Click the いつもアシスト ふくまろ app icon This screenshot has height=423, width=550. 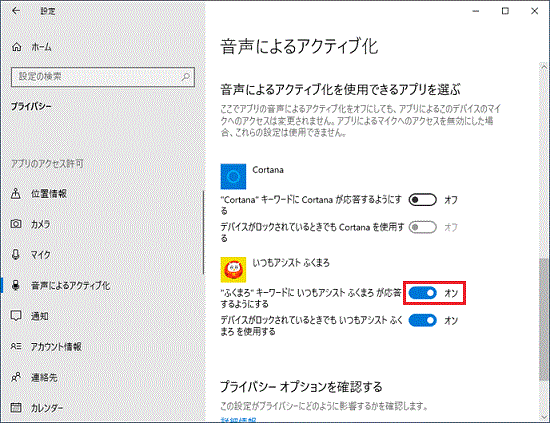pos(233,270)
